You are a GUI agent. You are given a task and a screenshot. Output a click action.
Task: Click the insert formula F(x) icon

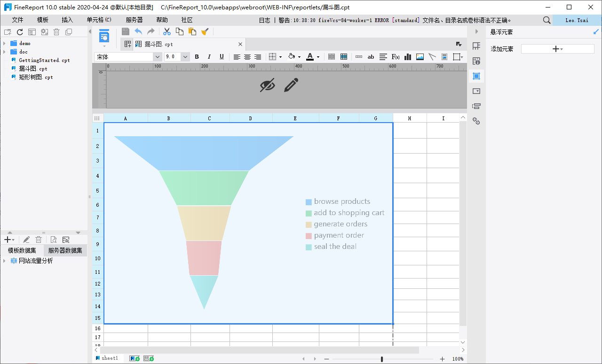(x=396, y=57)
